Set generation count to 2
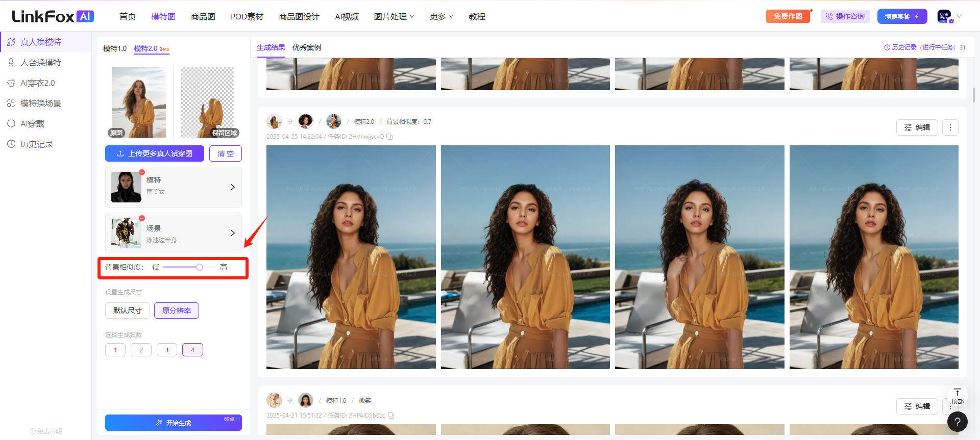The height and width of the screenshot is (440, 980). [141, 350]
